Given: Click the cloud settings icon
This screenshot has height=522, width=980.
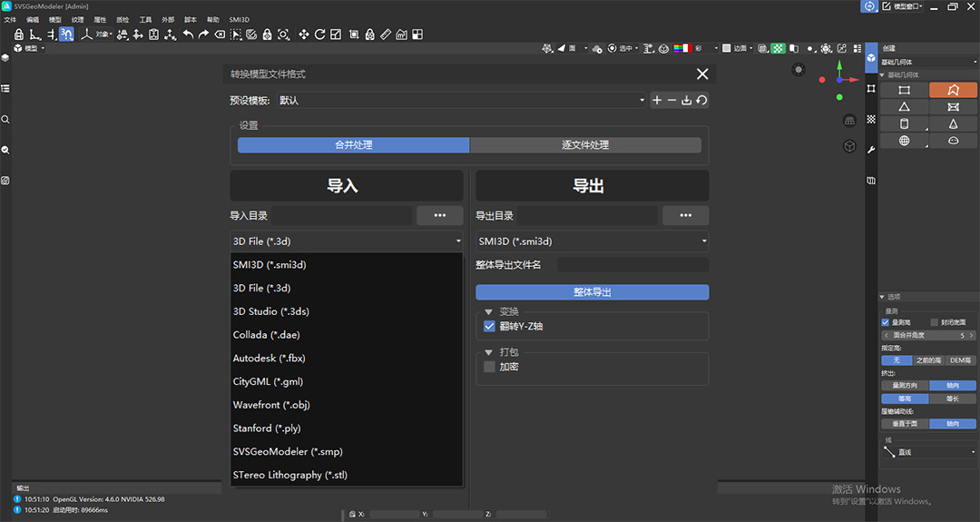Looking at the screenshot, I should 596,48.
